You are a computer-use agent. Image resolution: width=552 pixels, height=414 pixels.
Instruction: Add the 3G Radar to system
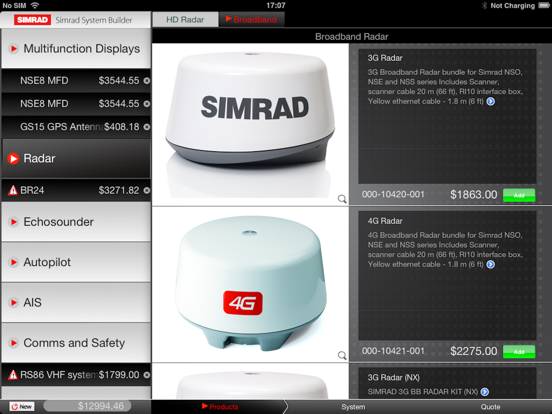(519, 195)
